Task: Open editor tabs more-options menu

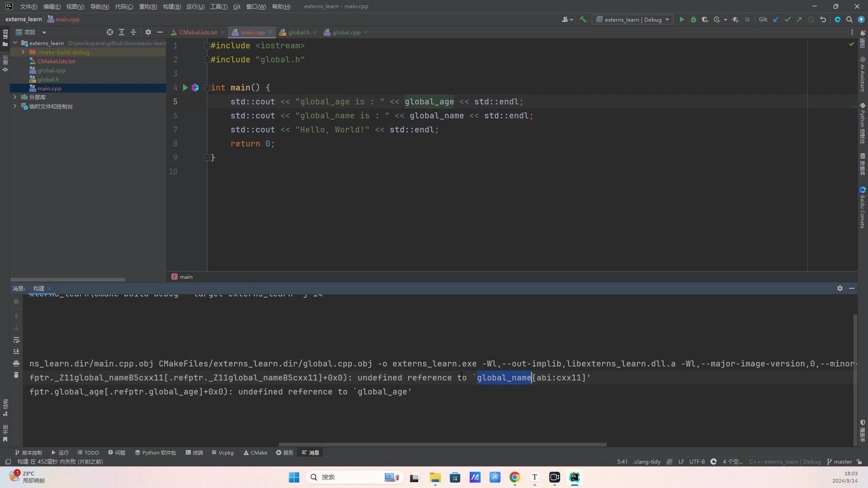Action: [852, 33]
